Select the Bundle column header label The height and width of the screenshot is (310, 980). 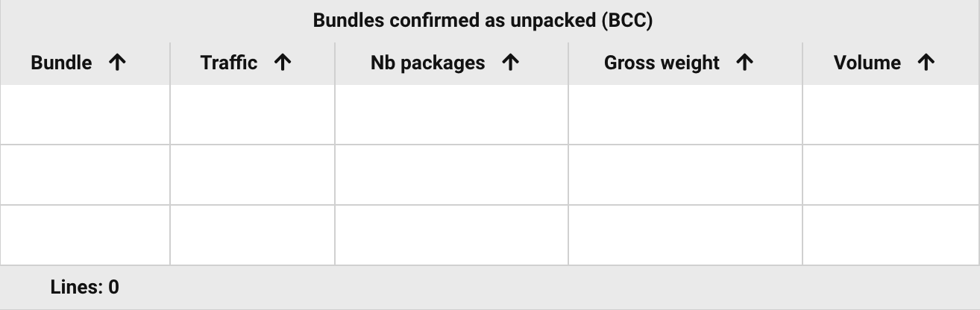[61, 63]
